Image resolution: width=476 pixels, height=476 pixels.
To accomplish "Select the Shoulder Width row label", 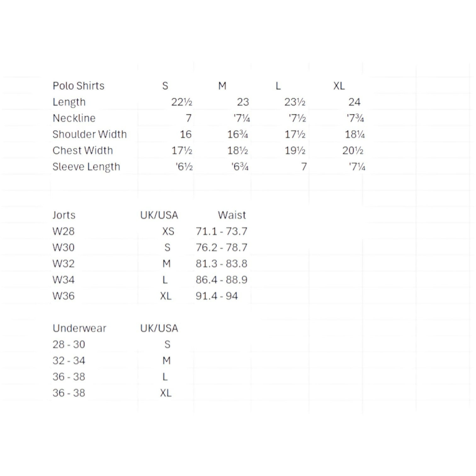I will 89,134.
